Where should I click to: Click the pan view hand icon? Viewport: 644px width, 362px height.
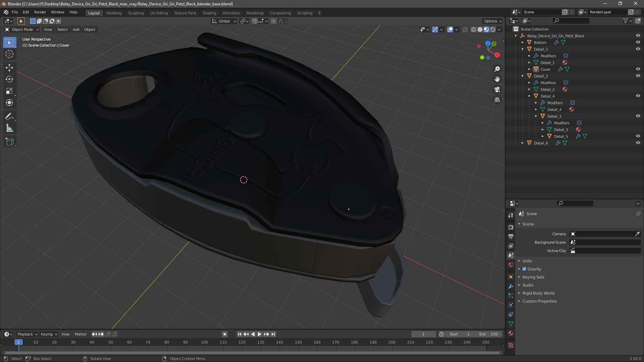pyautogui.click(x=497, y=79)
